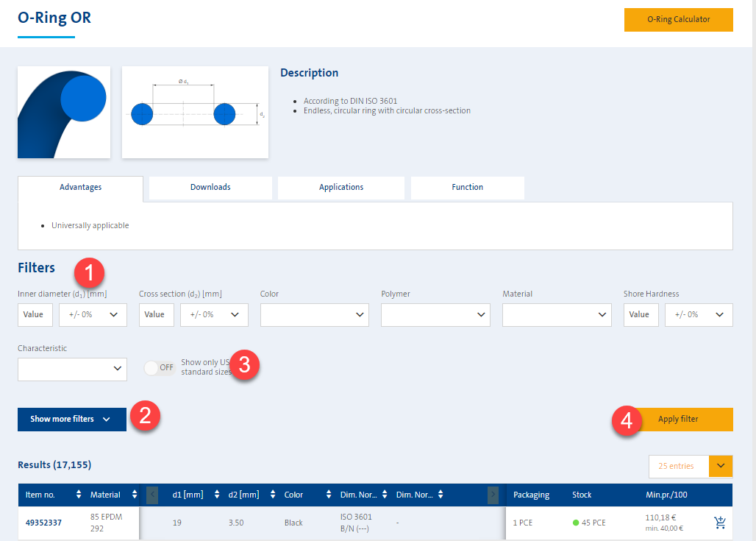Open the Color filter dropdown
This screenshot has width=756, height=541.
(x=314, y=314)
